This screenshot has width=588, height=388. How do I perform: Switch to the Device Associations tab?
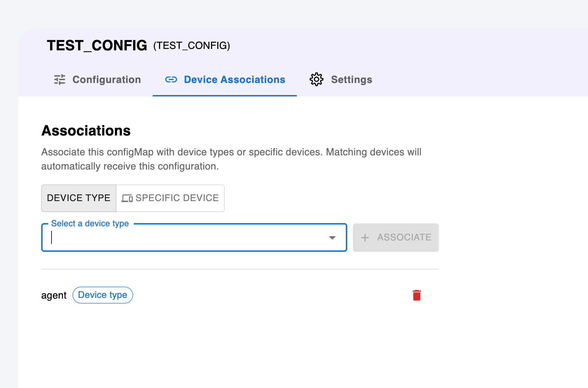(x=225, y=79)
